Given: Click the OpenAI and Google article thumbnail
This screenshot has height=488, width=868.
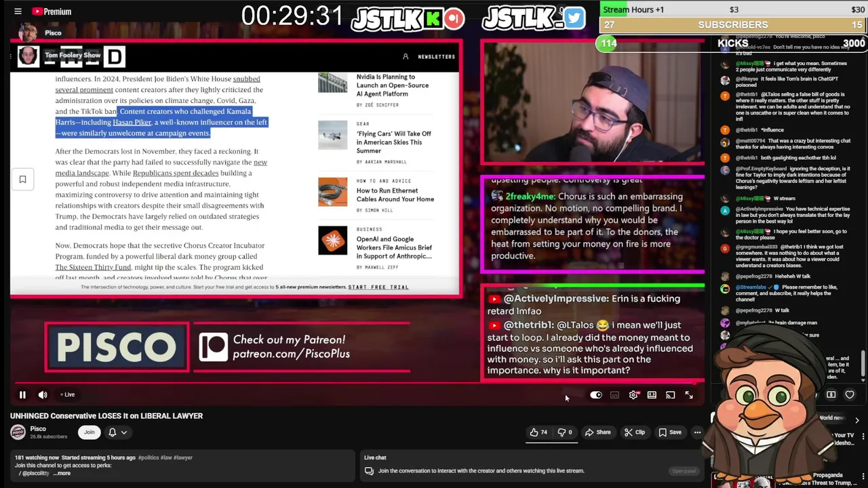Looking at the screenshot, I should (x=332, y=240).
